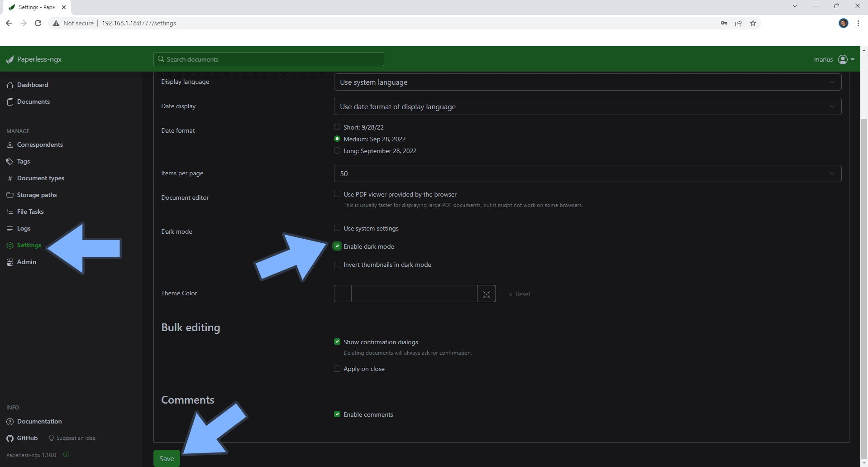
Task: View File Tasks
Action: tap(30, 212)
